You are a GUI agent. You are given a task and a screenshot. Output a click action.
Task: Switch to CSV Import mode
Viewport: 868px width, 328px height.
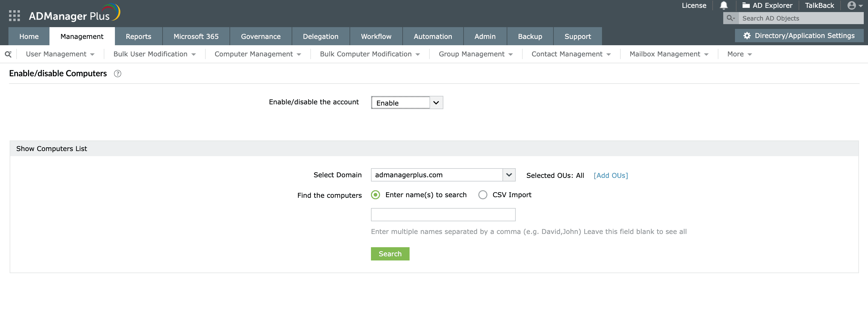point(483,195)
